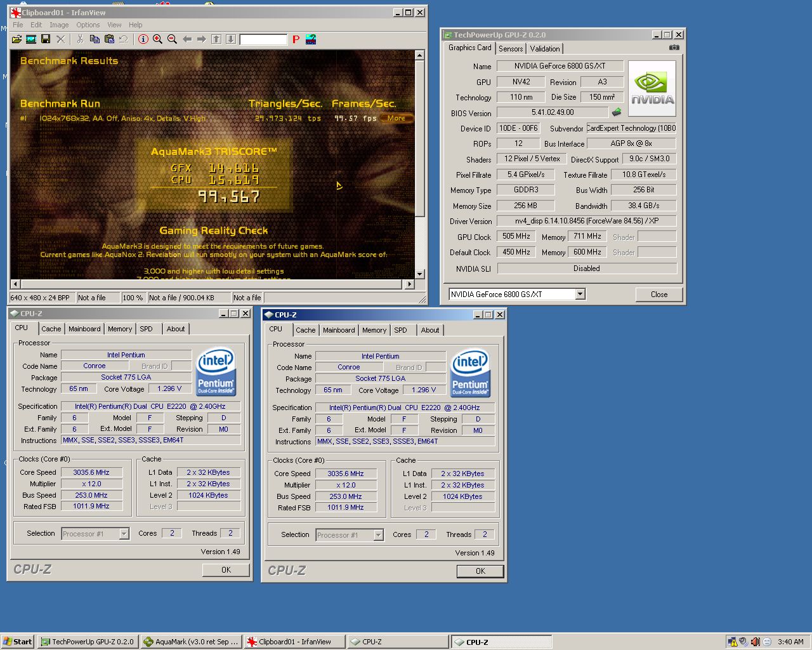The width and height of the screenshot is (812, 650).
Task: Click the IrfanView vertical scrollbar up arrow
Action: [419, 55]
